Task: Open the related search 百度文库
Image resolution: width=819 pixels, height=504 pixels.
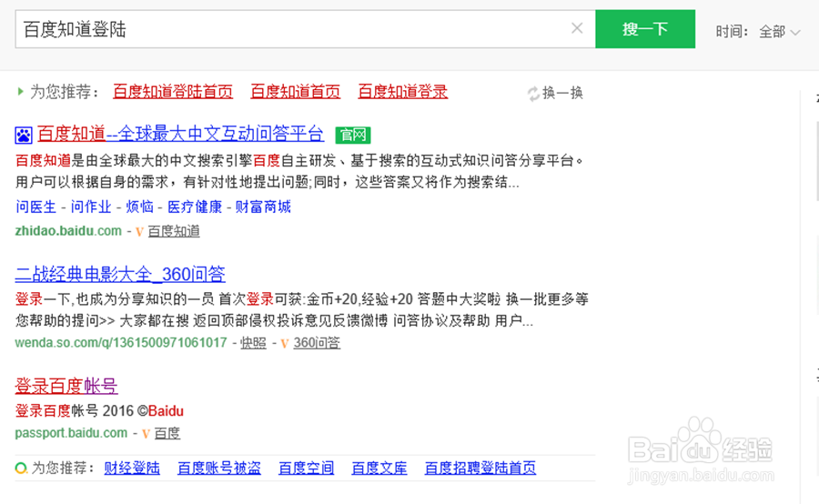Action: pyautogui.click(x=379, y=468)
